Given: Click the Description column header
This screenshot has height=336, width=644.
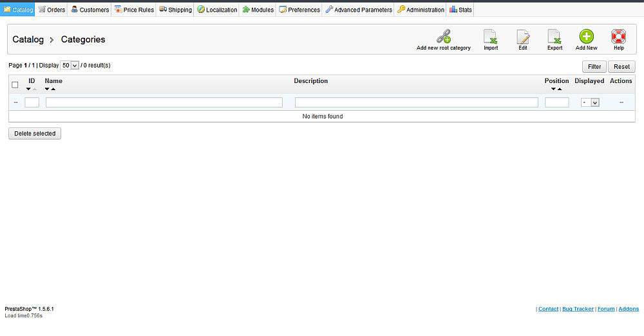Looking at the screenshot, I should [311, 81].
